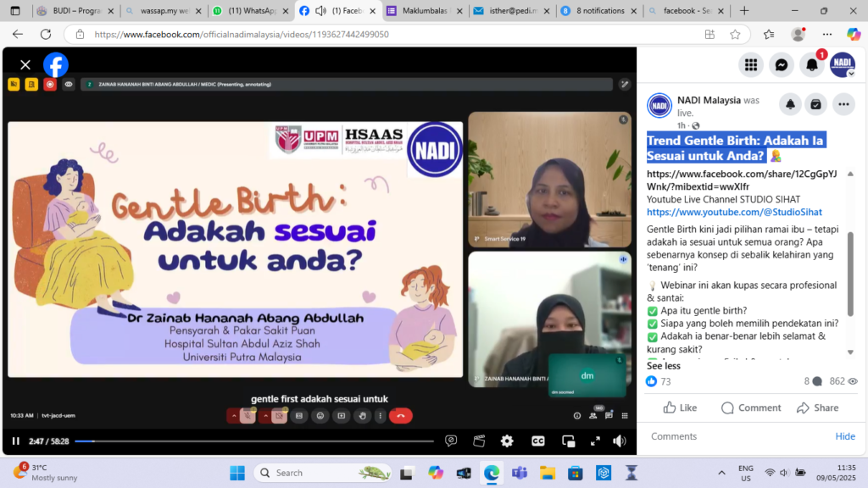This screenshot has width=868, height=488.
Task: Toggle closed captions with the CC button
Action: click(537, 441)
